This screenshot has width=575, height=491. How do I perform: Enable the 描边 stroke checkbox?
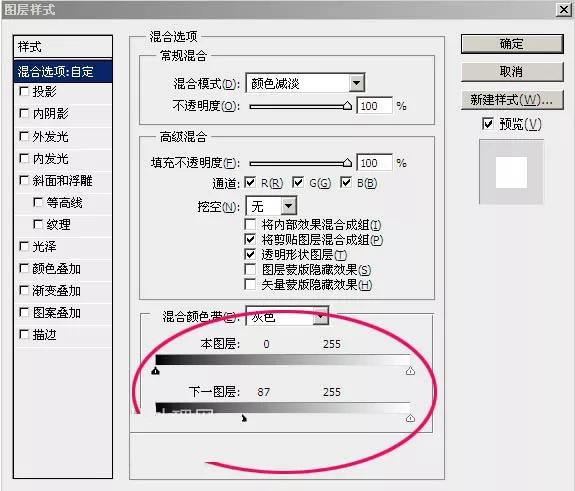[24, 334]
